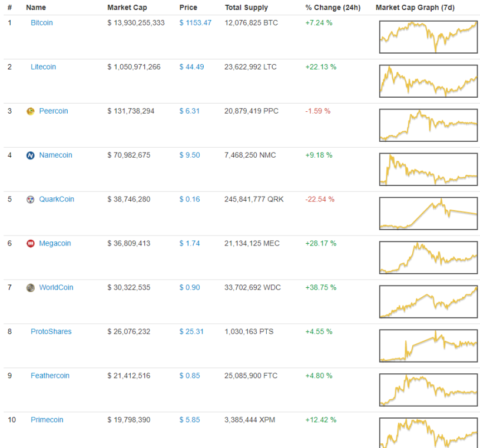Viewport: 480px width, 448px height.
Task: Sort by the Market Cap column header
Action: click(127, 8)
